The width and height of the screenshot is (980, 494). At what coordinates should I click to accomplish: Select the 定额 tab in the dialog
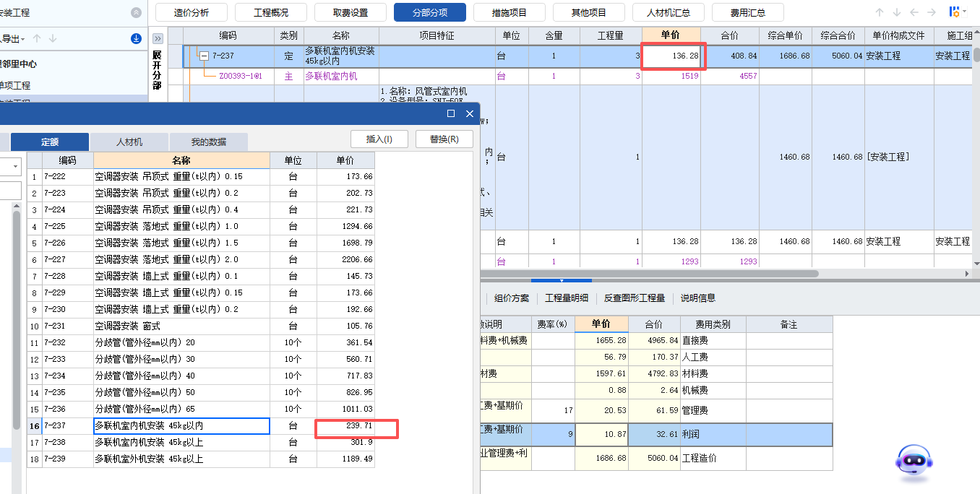[x=50, y=142]
